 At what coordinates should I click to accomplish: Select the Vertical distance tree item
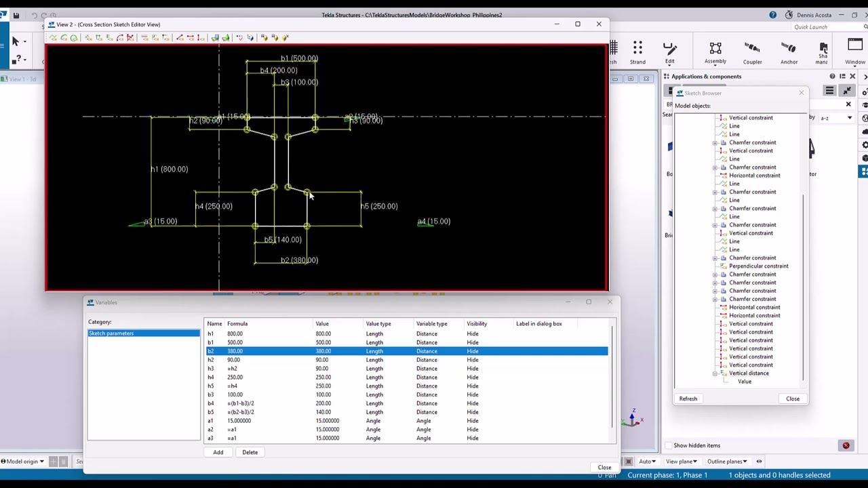[749, 373]
